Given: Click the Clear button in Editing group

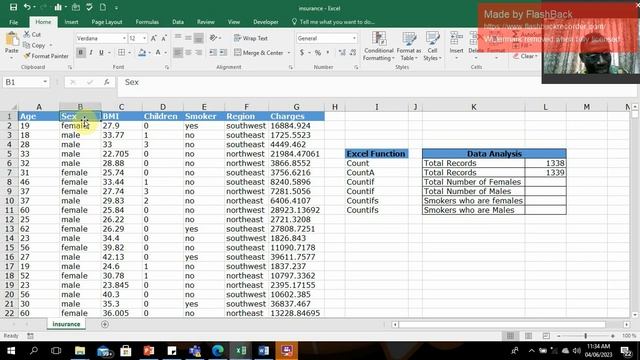Looking at the screenshot, I should pos(525,56).
